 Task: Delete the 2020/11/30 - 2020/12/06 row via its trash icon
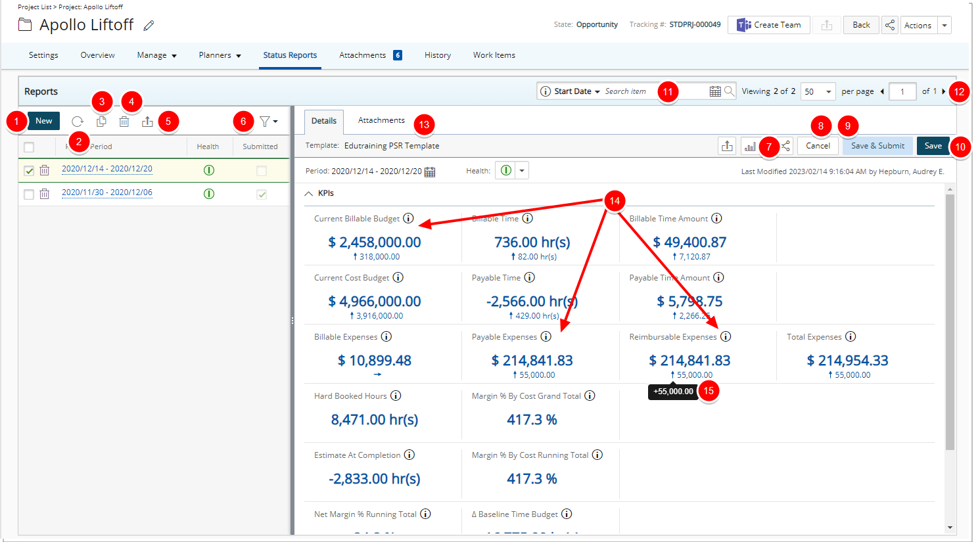pyautogui.click(x=45, y=194)
